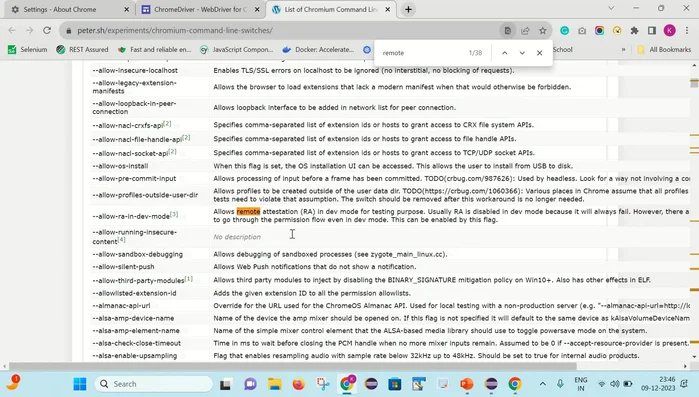
Task: Reload the current page
Action: 47,30
